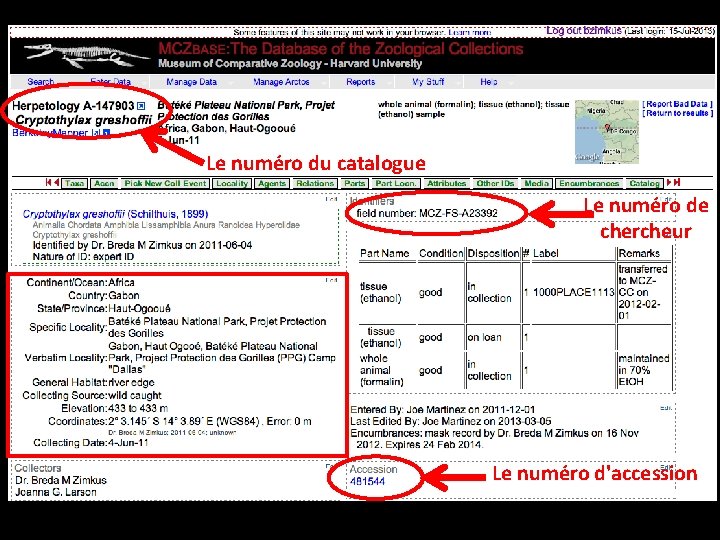Click the small icon next to BerkeleyMapper link
The image size is (720, 540).
[107, 133]
